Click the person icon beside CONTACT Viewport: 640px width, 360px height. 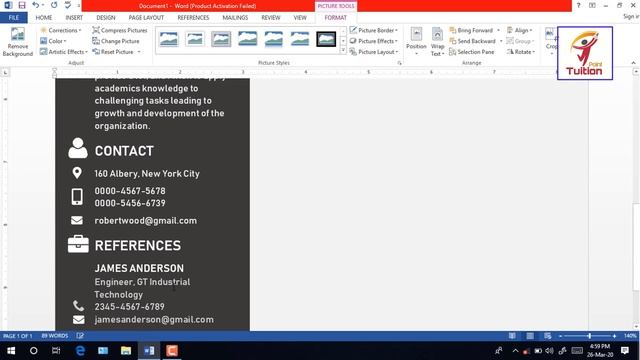(78, 148)
